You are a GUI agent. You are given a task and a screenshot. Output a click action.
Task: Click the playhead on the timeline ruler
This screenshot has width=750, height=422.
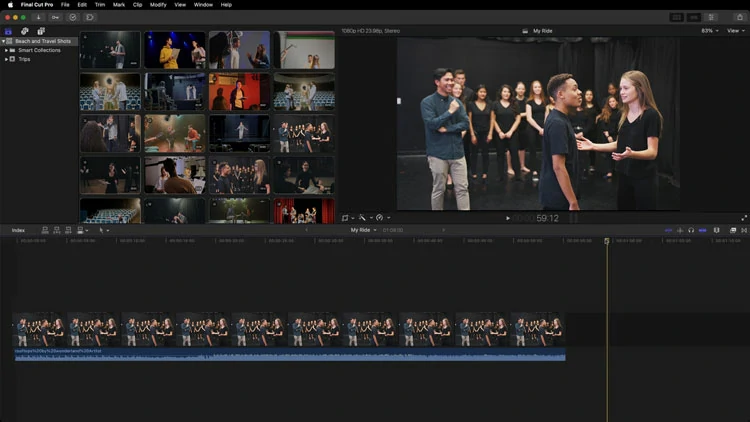pos(606,241)
